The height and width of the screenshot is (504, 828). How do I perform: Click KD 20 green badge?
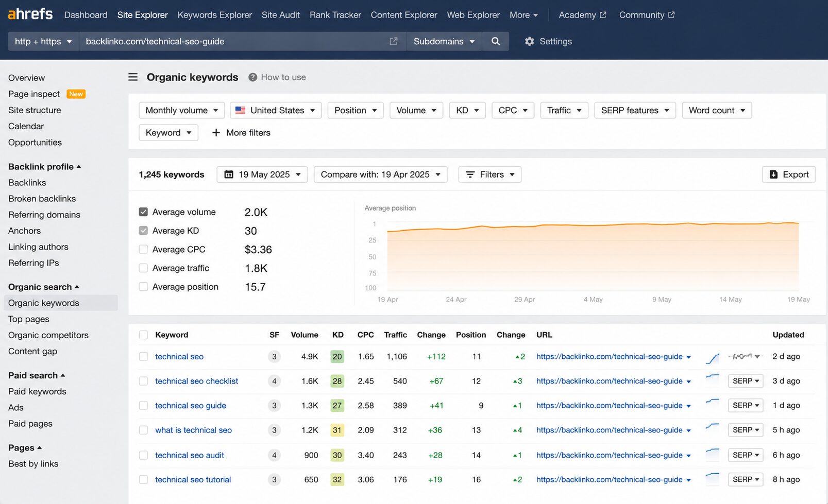(337, 356)
